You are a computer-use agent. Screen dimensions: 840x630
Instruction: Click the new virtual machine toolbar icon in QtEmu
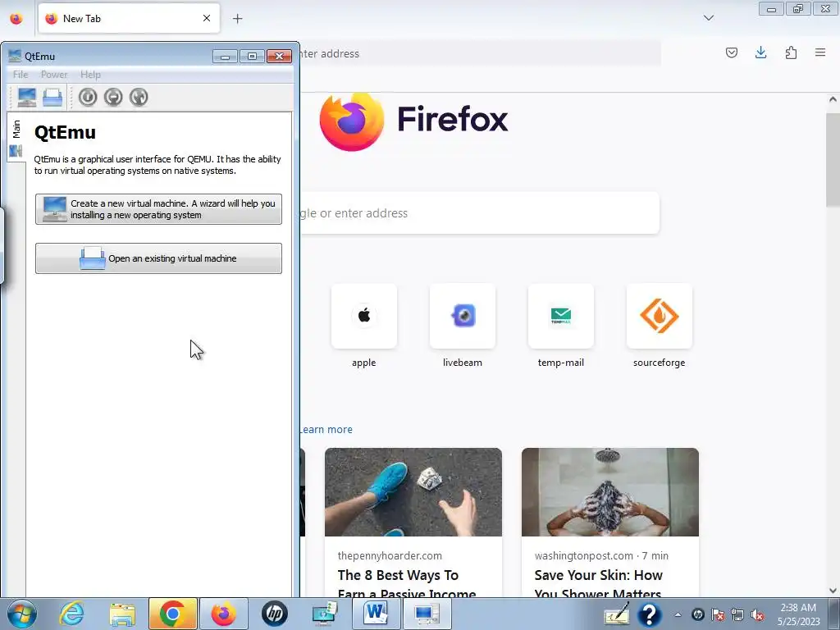point(27,98)
